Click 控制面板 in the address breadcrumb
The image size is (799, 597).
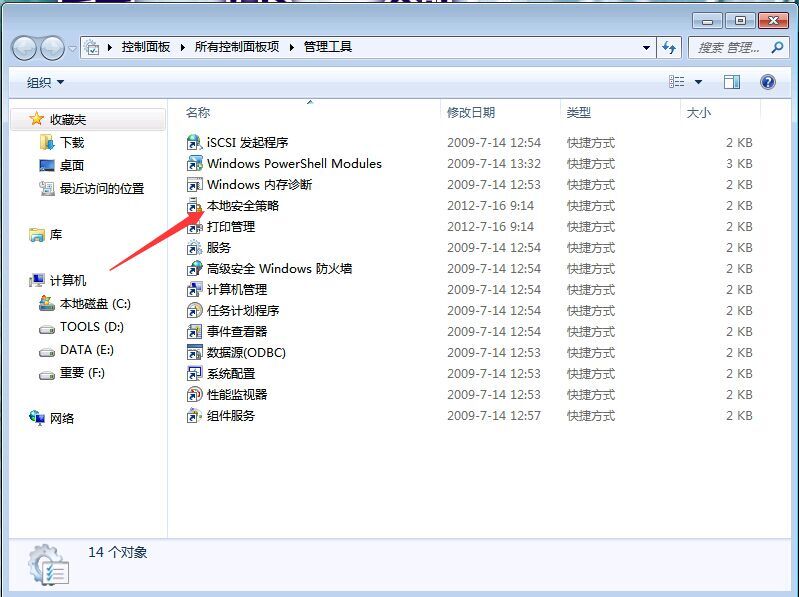point(146,47)
